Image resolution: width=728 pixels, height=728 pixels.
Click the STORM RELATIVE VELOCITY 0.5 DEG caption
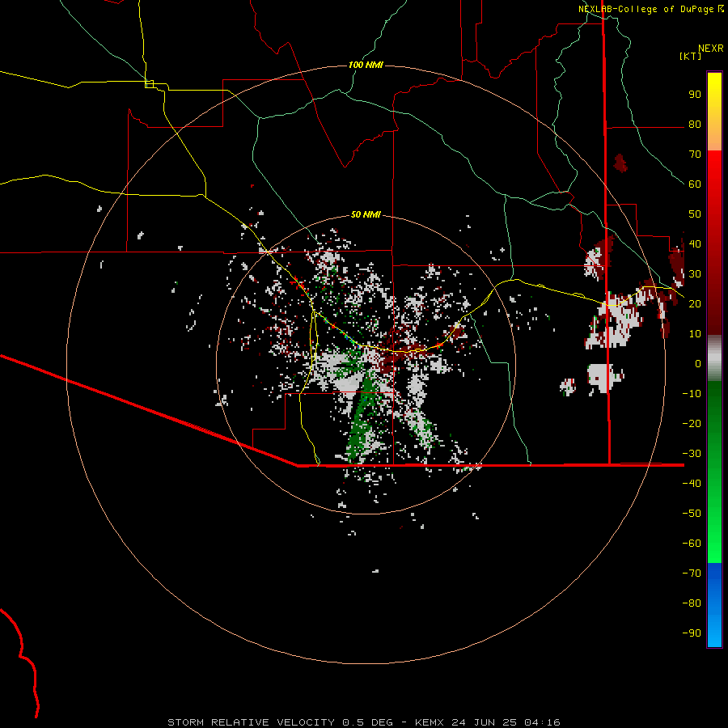point(280,722)
